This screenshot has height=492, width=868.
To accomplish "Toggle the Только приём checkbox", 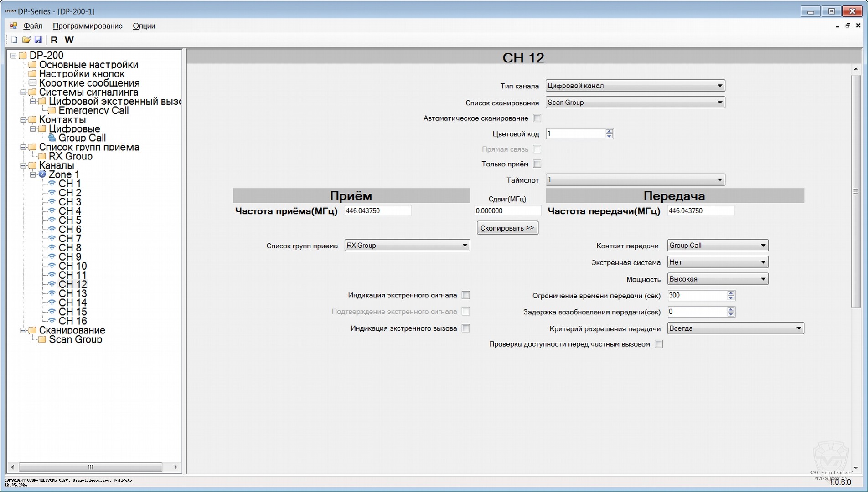I will coord(537,164).
